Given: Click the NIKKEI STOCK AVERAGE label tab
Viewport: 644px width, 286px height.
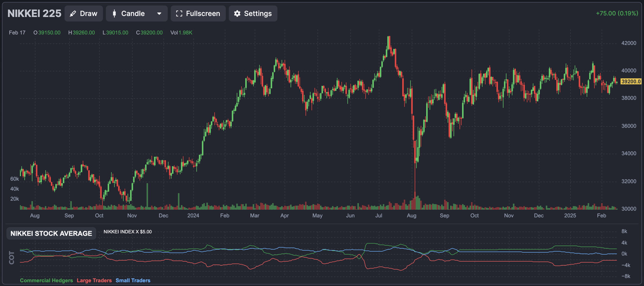Looking at the screenshot, I should click(51, 233).
